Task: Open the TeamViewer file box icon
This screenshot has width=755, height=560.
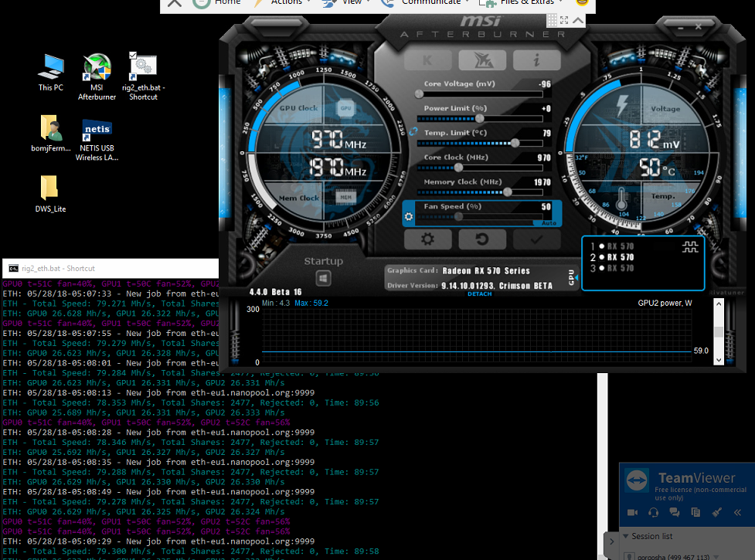Action: [695, 512]
